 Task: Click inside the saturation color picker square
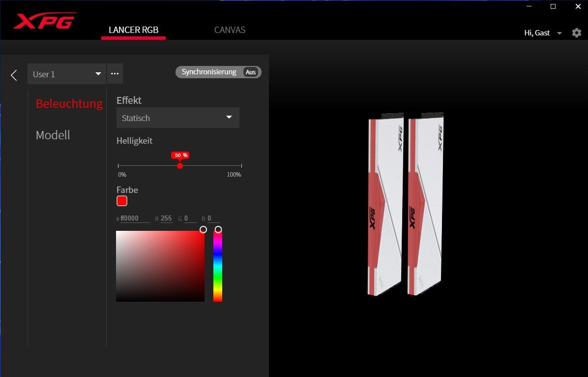tap(160, 266)
